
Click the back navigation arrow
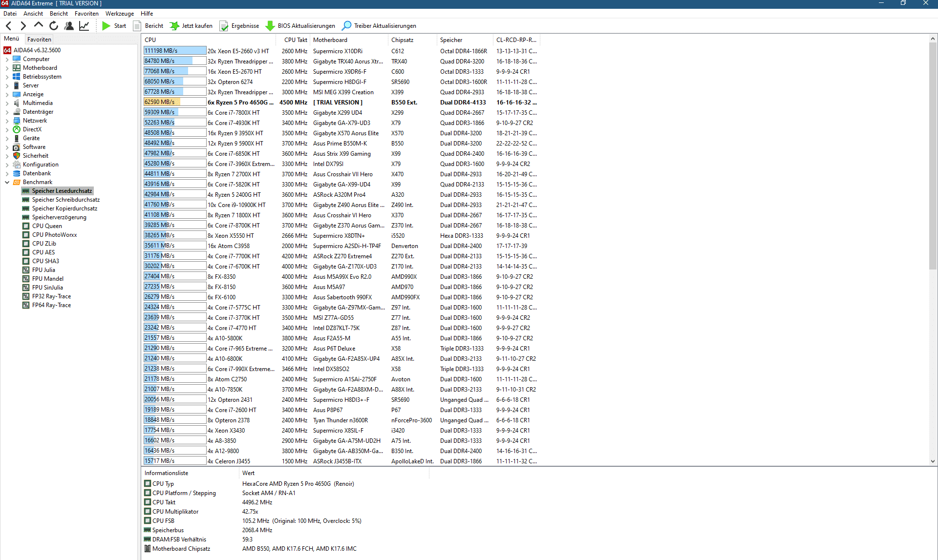[x=8, y=26]
